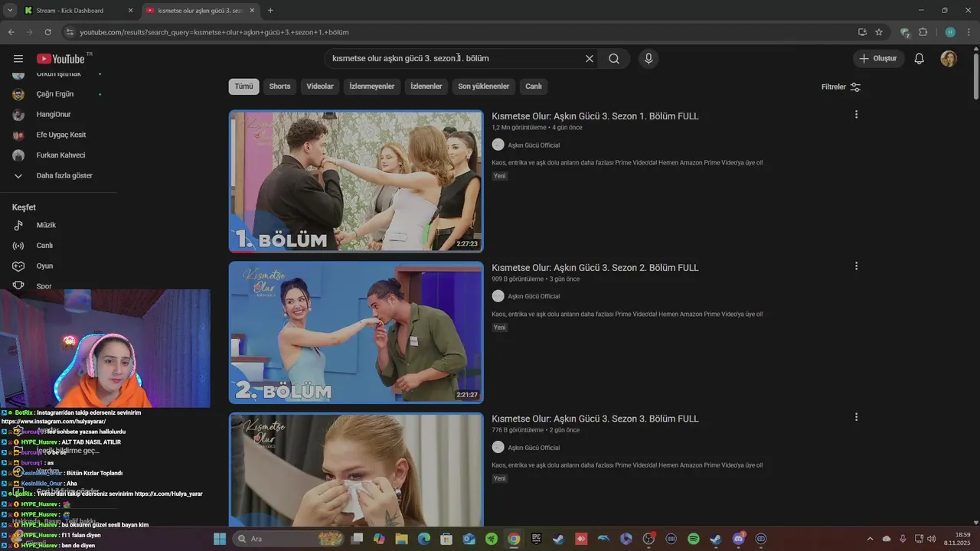Select the İzlenenler filter chip
Image resolution: width=980 pixels, height=551 pixels.
click(426, 86)
